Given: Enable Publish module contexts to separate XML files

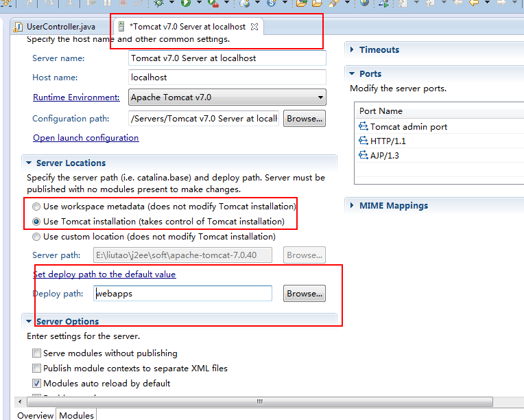Looking at the screenshot, I should coord(36,368).
